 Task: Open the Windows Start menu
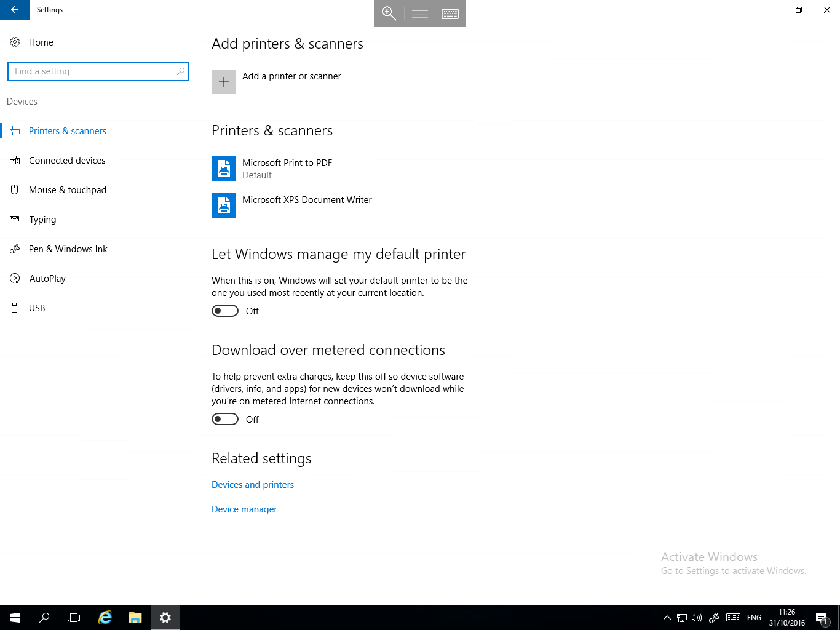tap(14, 617)
